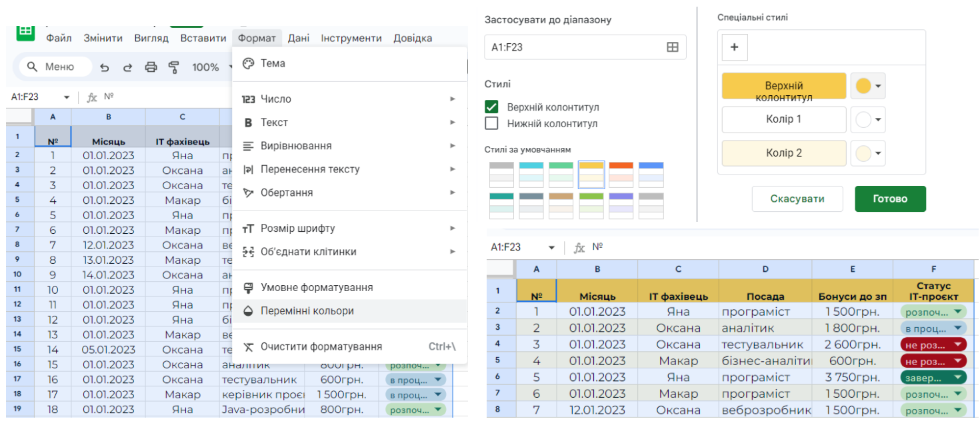Screen dimensions: 980x421
Task: Open the Google Sheets home icon
Action: [x=25, y=32]
